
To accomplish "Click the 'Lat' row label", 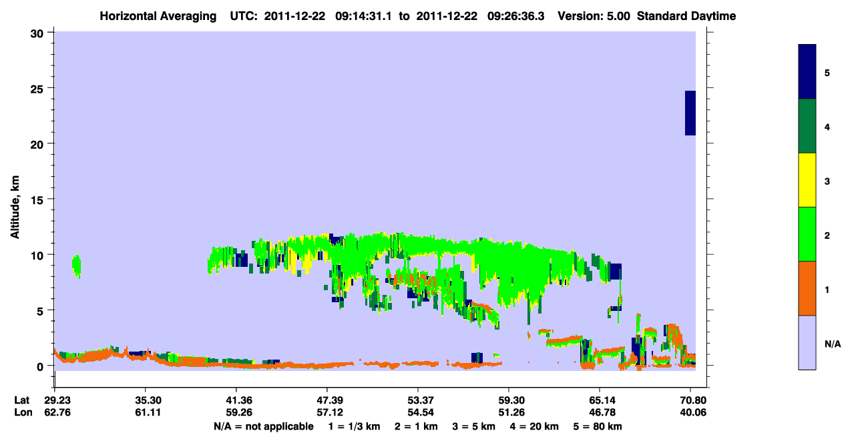I will click(21, 400).
